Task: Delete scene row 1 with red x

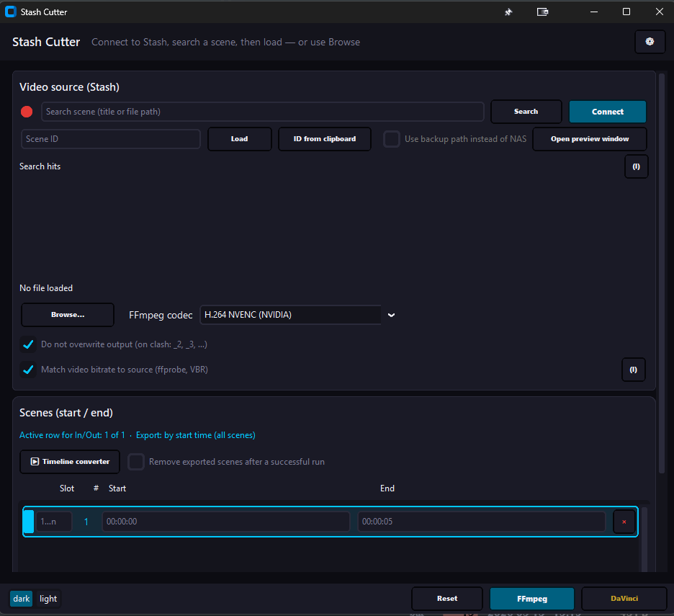Action: tap(624, 522)
